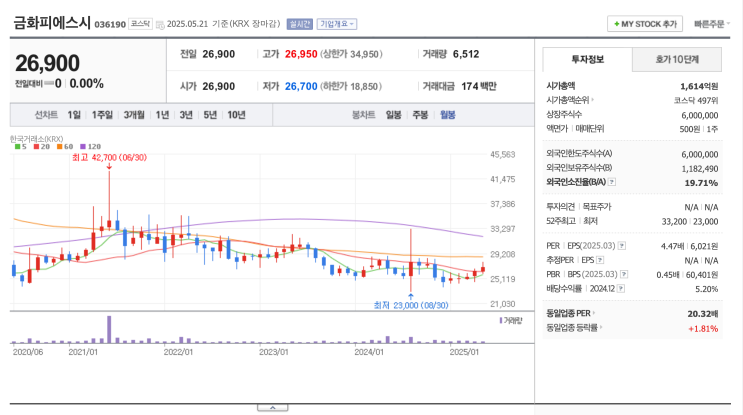This screenshot has width=743, height=415.
Task: Click the 금화피에스시 stock name heading
Action: tap(52, 22)
